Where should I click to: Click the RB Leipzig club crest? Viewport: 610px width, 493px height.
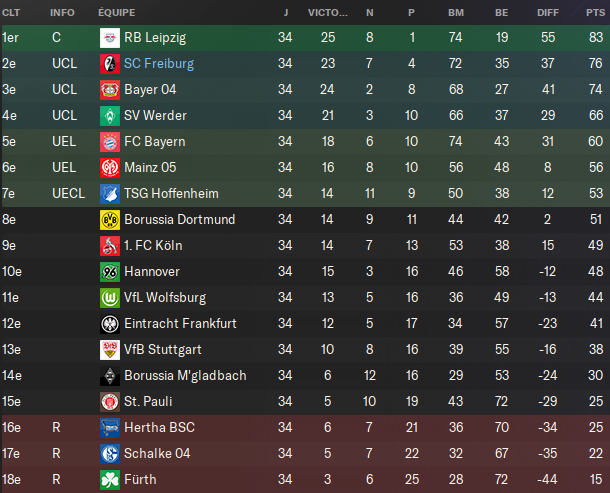(x=108, y=37)
